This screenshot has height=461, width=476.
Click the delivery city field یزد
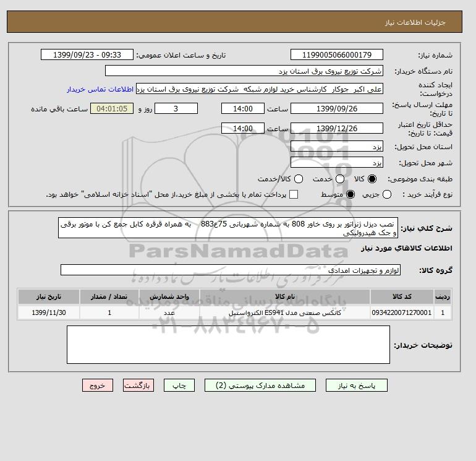coord(337,162)
